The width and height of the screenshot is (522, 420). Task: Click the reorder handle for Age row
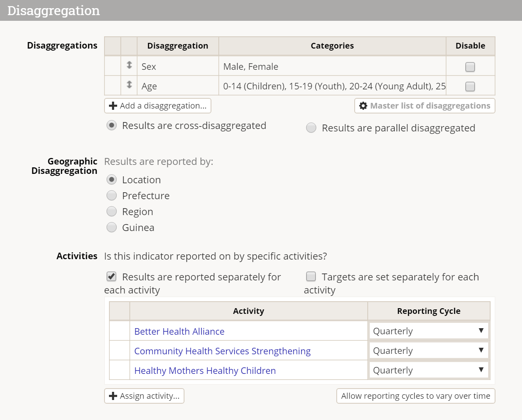coord(129,85)
